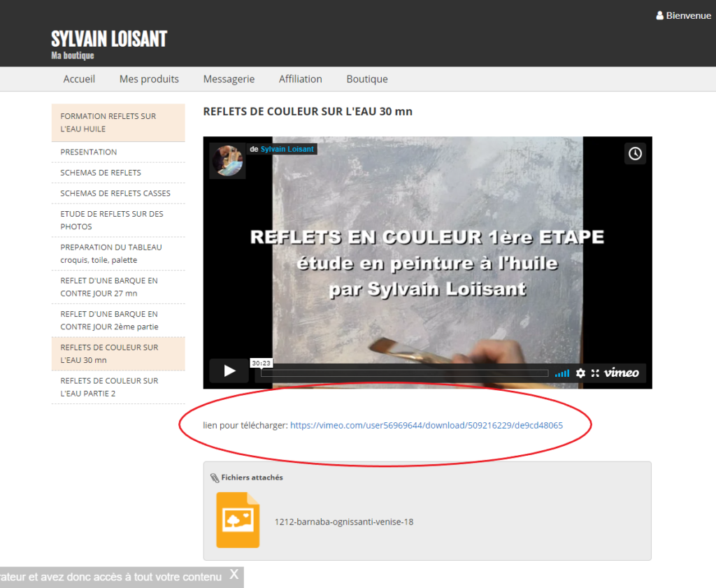716x588 pixels.
Task: Open the author avatar thumbnail in video
Action: tap(227, 161)
